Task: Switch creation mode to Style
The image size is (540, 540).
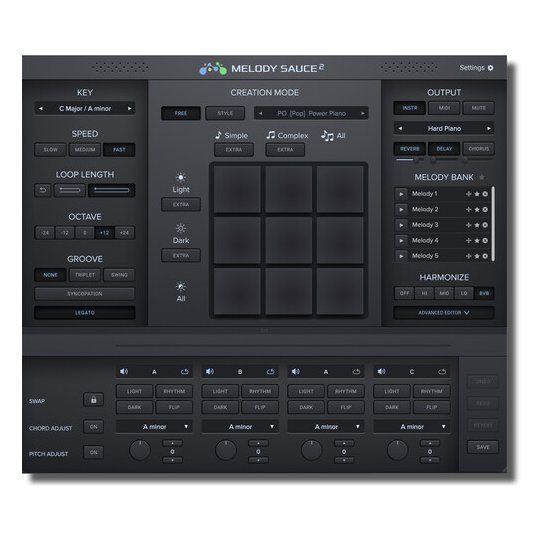Action: [225, 113]
